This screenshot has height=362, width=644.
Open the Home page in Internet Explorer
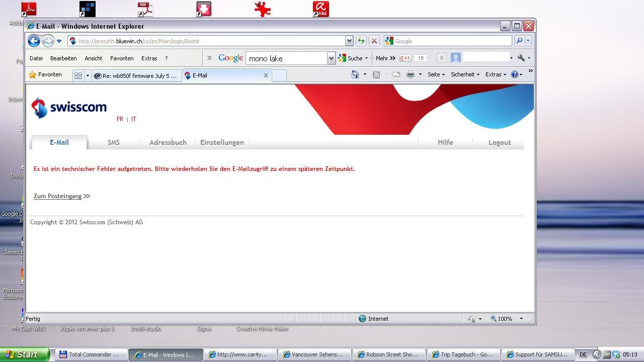(x=355, y=74)
